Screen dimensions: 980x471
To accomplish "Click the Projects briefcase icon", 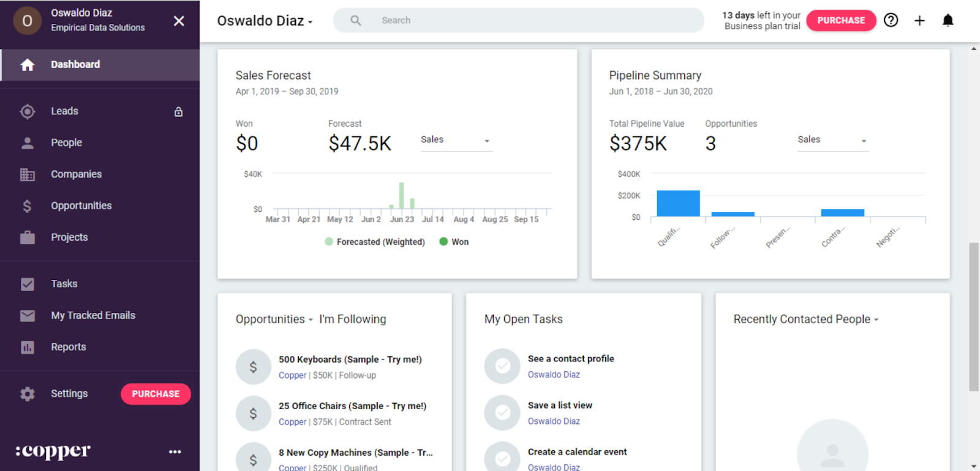I will click(x=27, y=237).
